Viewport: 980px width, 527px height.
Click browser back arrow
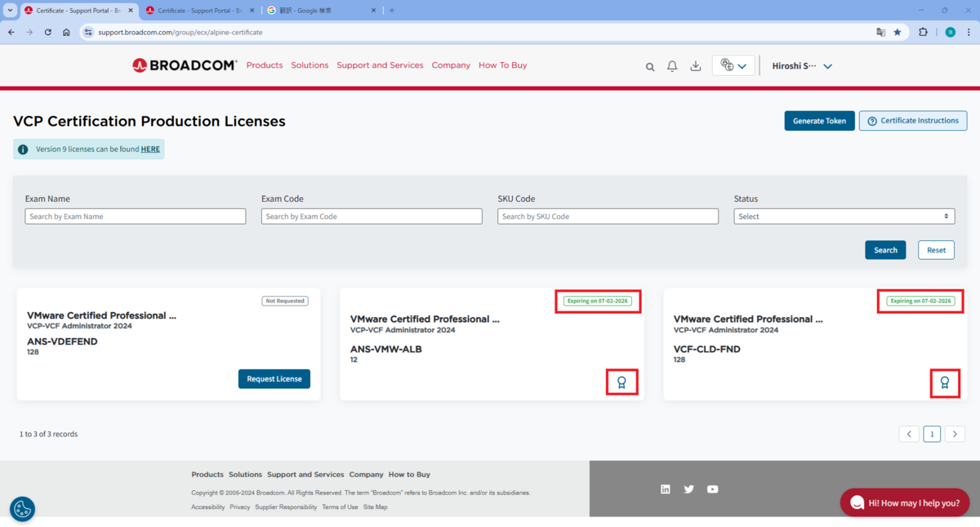tap(11, 32)
